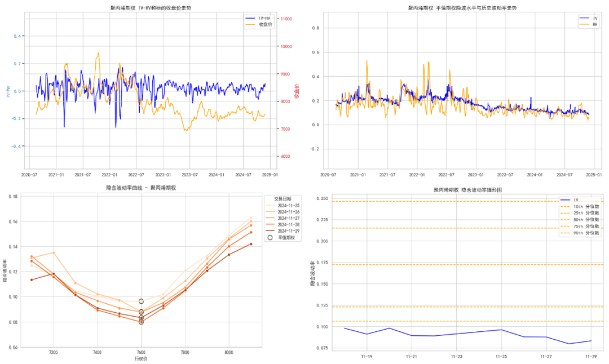This screenshot has height=364, width=609.
Task: Click 2020-07 tick on the top-left chart
Action: [29, 175]
